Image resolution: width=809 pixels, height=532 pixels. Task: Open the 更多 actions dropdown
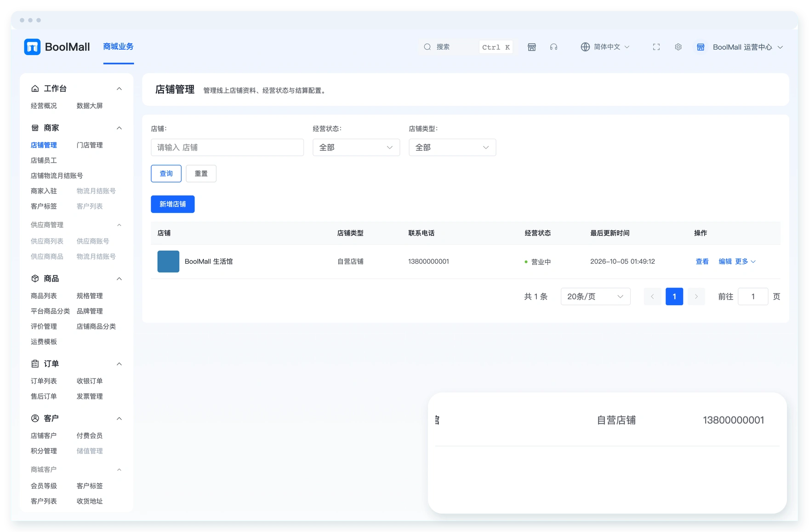745,261
